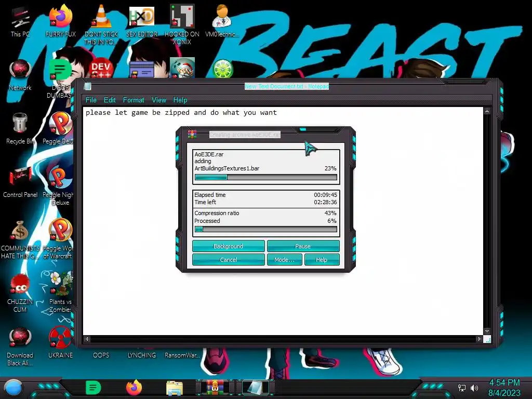Click the ArtBuildingsTextures1.bar file name
The height and width of the screenshot is (399, 532).
coord(227,168)
